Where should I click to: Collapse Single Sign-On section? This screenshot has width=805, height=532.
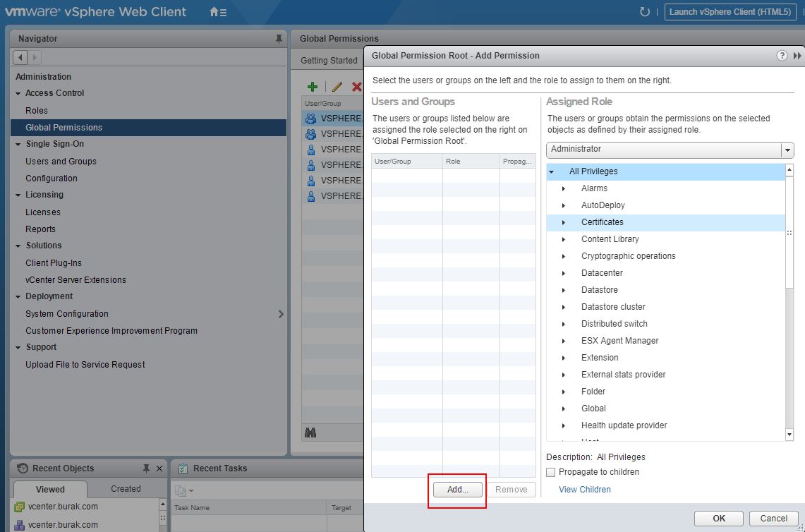click(18, 145)
